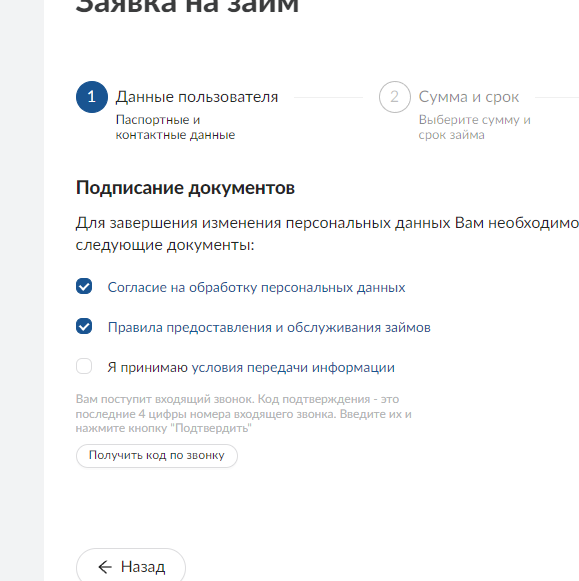579x581 pixels.
Task: Click "Получить код по звонку" button
Action: 157,456
